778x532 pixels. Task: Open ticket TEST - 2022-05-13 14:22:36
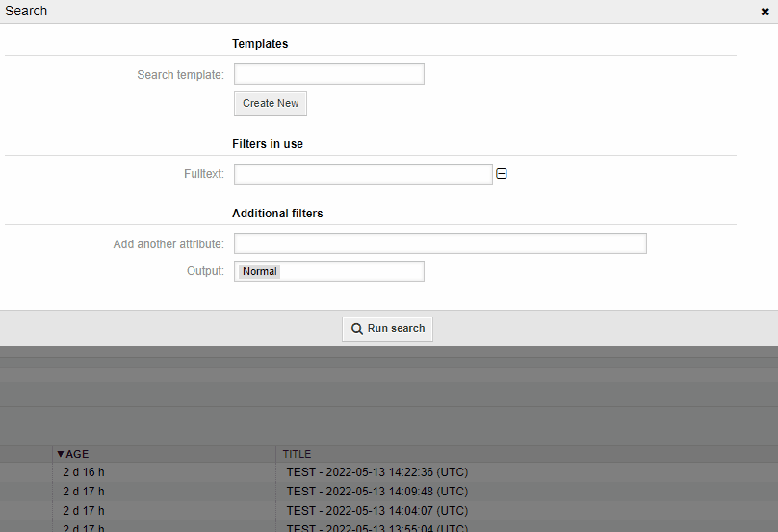click(x=376, y=472)
